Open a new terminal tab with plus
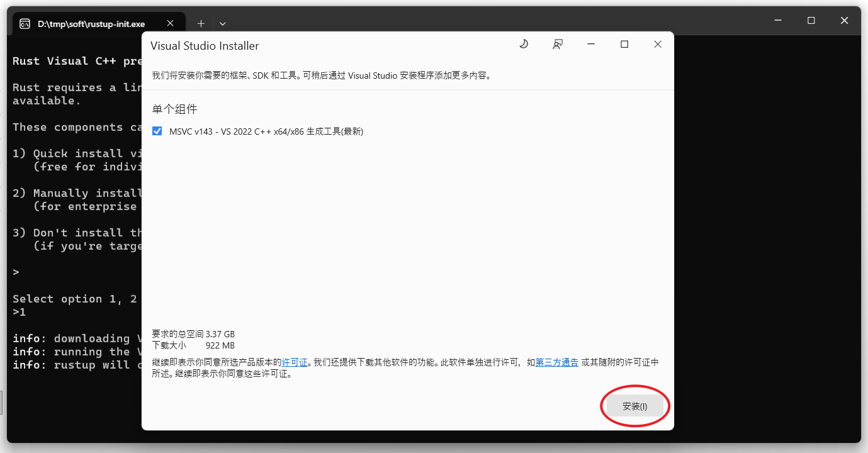 coord(201,24)
